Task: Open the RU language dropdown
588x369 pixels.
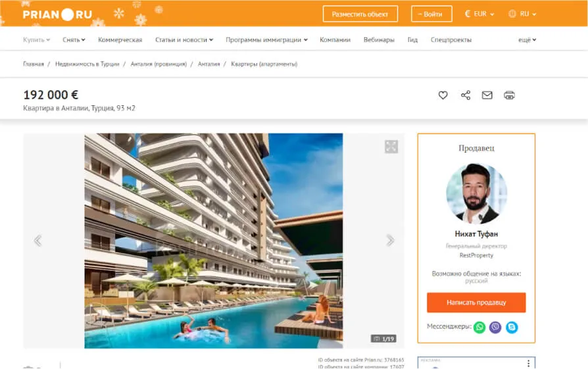Action: (523, 14)
